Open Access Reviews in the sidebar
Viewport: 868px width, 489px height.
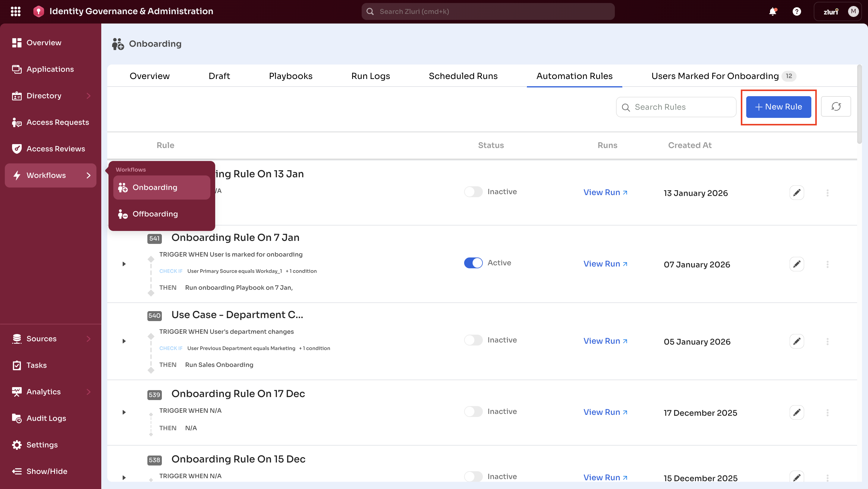pos(55,149)
